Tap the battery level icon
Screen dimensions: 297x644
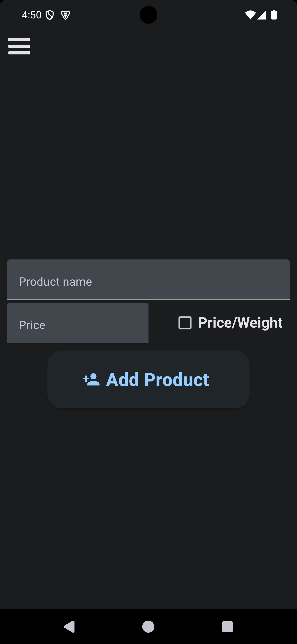click(274, 15)
